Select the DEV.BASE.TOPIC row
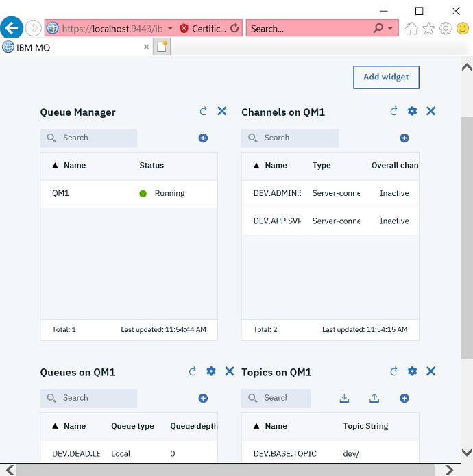 (x=330, y=453)
